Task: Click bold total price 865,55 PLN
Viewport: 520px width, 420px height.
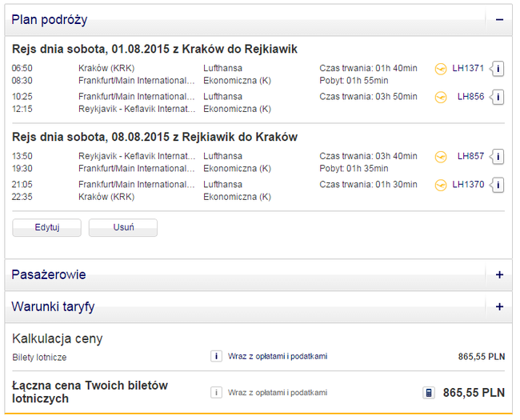Action: click(x=474, y=393)
